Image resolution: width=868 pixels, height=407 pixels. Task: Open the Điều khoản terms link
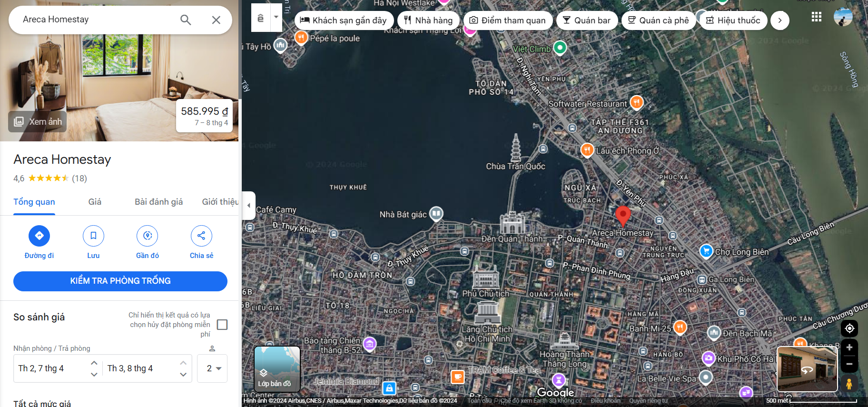(x=605, y=401)
